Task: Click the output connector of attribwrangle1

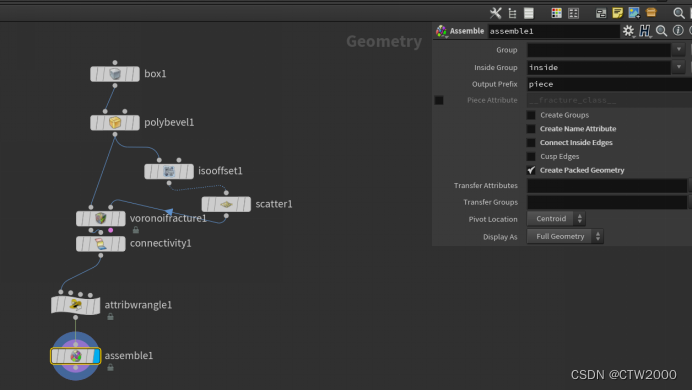Action: [76, 317]
